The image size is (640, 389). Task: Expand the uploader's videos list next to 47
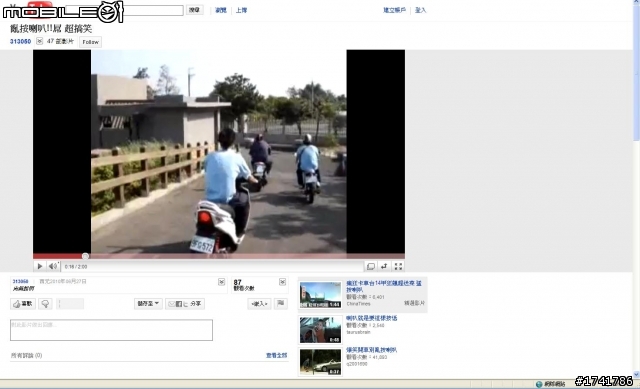39,41
